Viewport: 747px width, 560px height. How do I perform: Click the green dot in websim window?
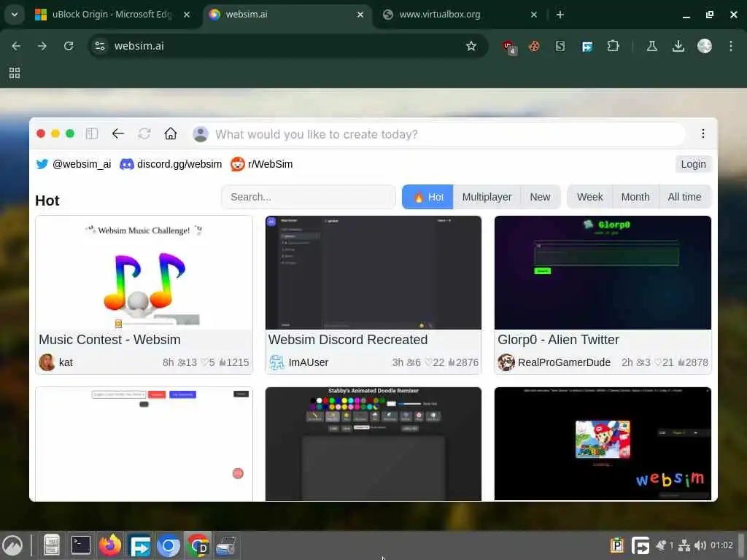tap(70, 134)
